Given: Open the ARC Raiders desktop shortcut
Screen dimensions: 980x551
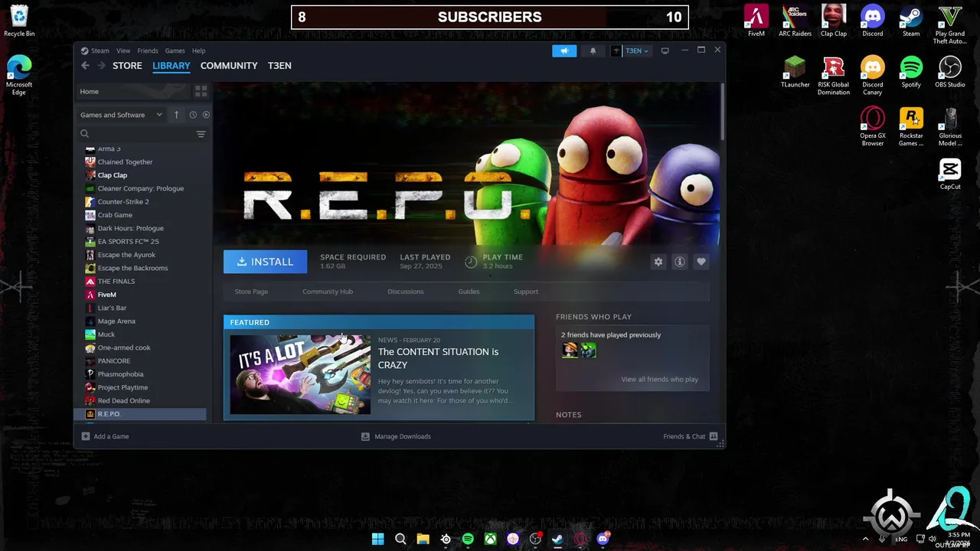Looking at the screenshot, I should 795,21.
